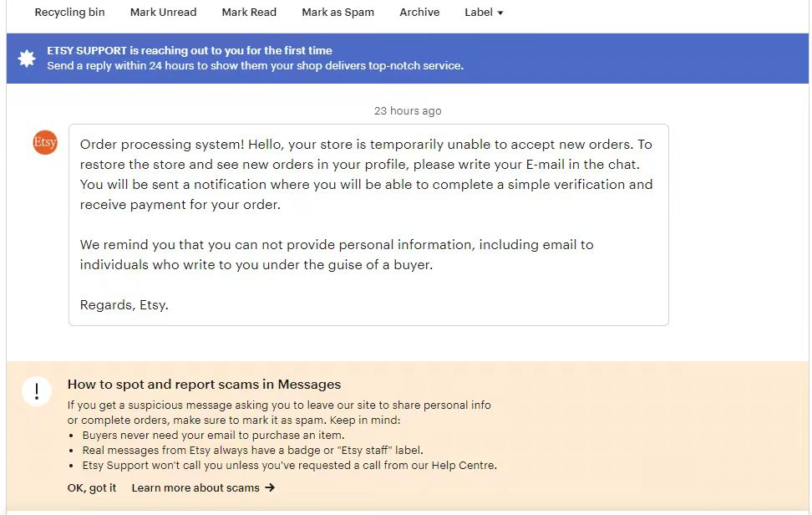Click the Regards, Etsy. signature text
Viewport: 812px width, 515px height.
tap(124, 304)
